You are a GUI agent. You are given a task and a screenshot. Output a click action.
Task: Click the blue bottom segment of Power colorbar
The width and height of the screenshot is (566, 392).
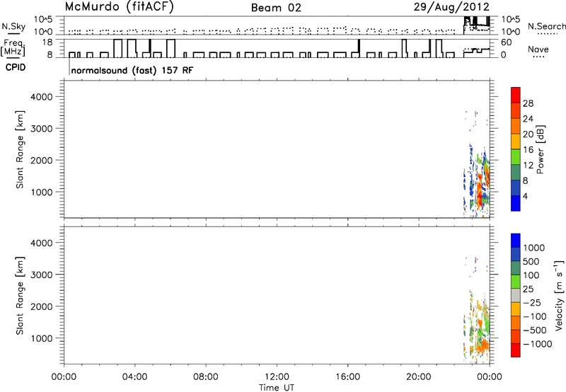[516, 203]
